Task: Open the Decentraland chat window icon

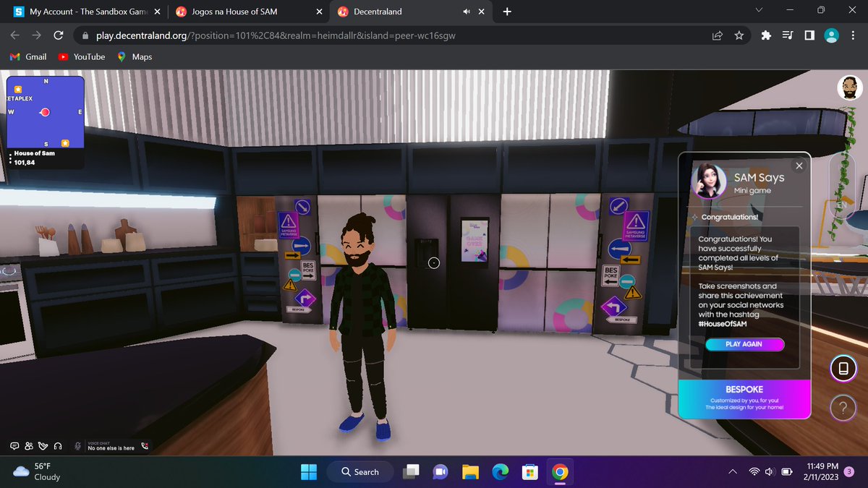Action: pos(14,446)
